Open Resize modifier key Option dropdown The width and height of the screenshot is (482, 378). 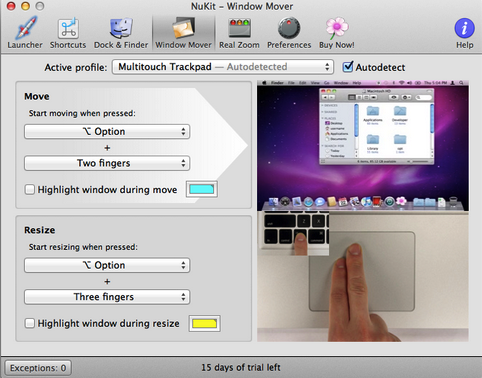tap(107, 265)
